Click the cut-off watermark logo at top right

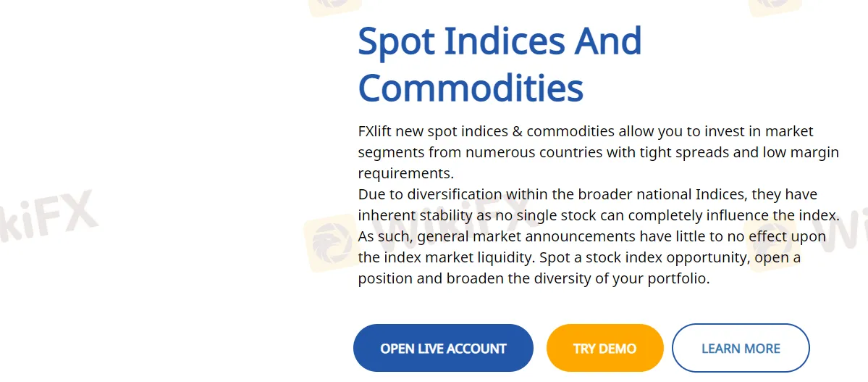coord(775,6)
